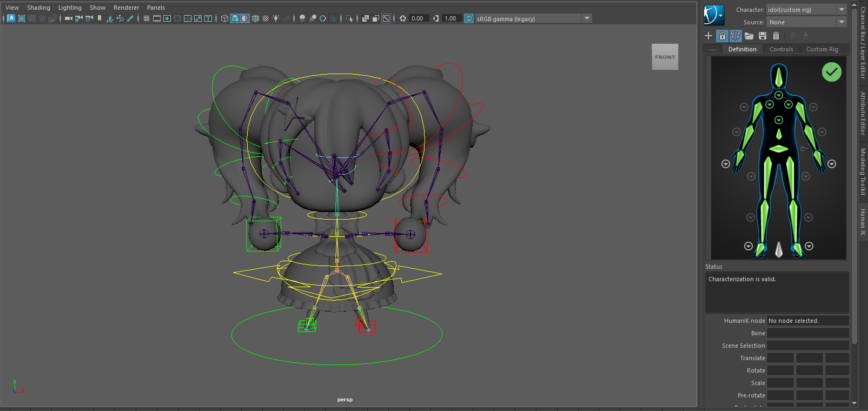Open the HumanIK main menu button
Image resolution: width=868 pixels, height=411 pixels.
(x=714, y=15)
